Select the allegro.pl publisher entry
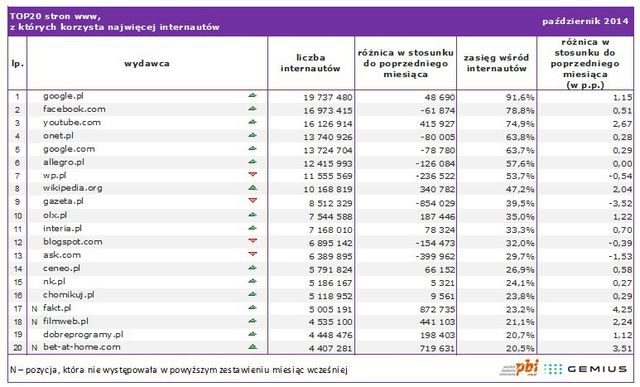This screenshot has width=640, height=387. coord(64,162)
